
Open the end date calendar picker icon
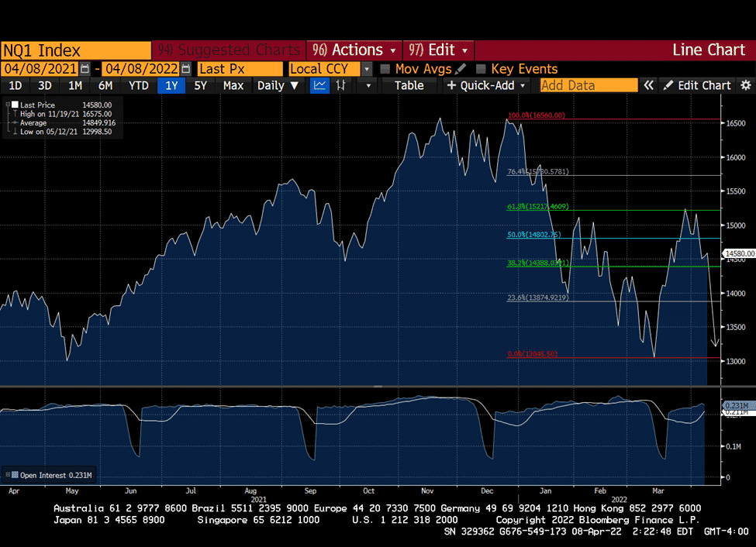point(186,69)
